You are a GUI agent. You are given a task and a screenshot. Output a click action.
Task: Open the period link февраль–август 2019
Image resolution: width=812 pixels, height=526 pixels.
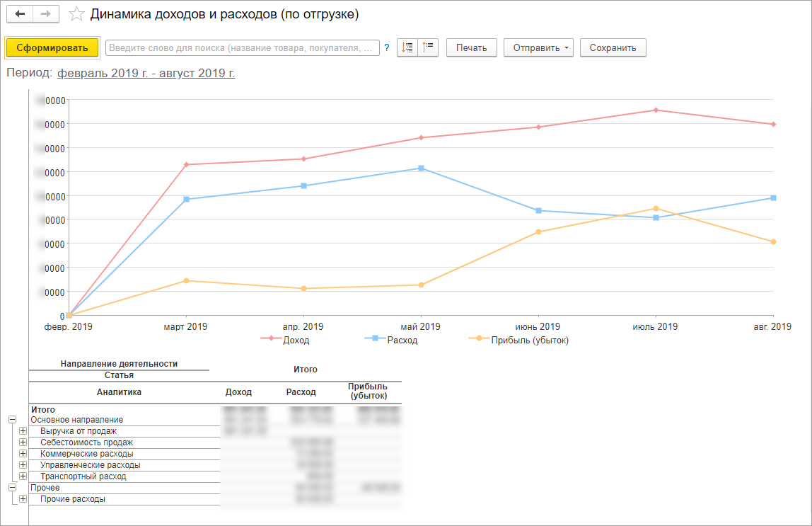point(146,73)
